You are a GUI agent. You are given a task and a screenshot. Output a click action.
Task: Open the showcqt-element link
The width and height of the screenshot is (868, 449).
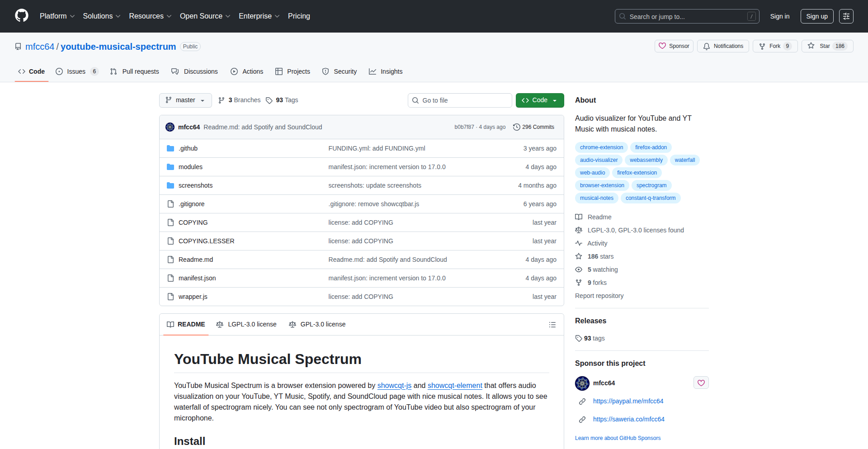click(x=455, y=385)
